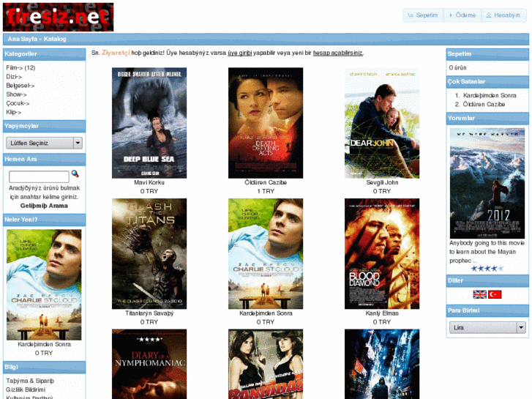Click Kardeþimden Sonra title in catalog grid
532x399 pixels.
click(266, 313)
